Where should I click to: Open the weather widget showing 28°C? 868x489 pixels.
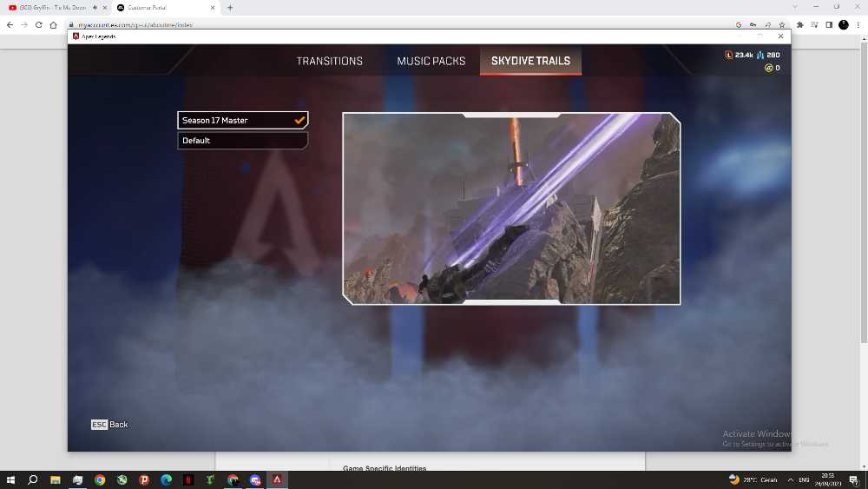tap(753, 479)
